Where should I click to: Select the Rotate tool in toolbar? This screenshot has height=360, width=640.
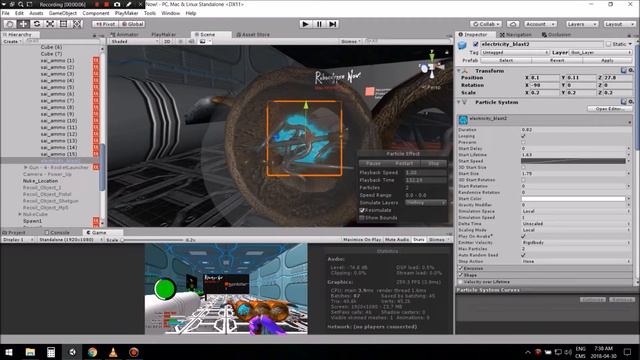click(x=37, y=24)
